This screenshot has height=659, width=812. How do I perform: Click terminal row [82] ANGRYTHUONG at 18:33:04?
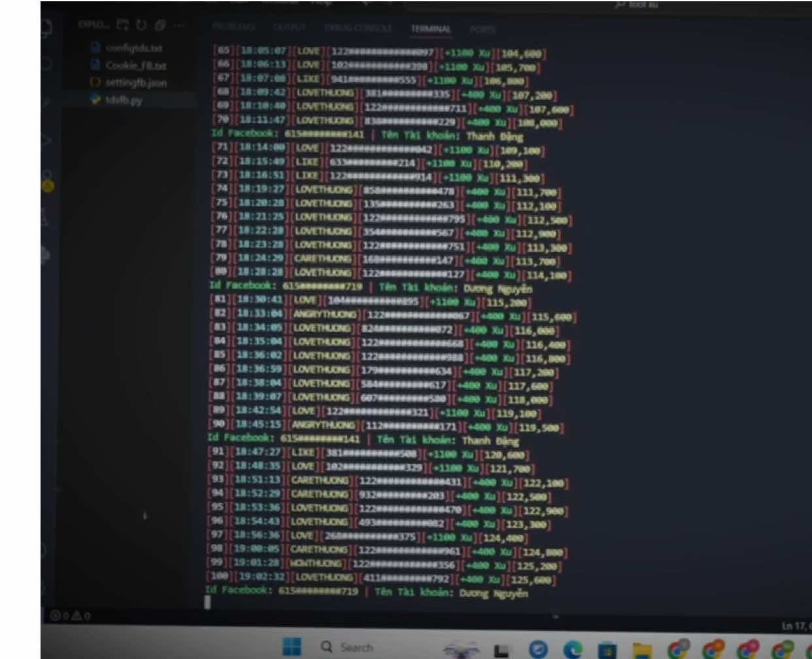393,316
